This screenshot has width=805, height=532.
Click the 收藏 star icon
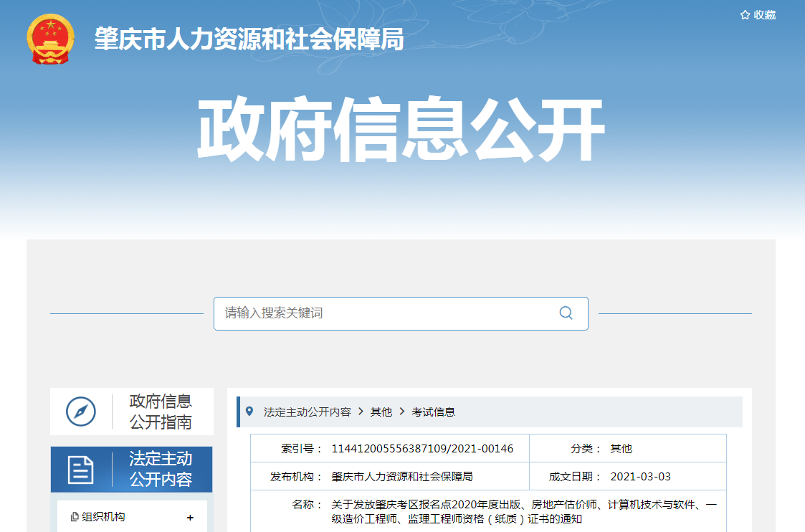click(745, 15)
